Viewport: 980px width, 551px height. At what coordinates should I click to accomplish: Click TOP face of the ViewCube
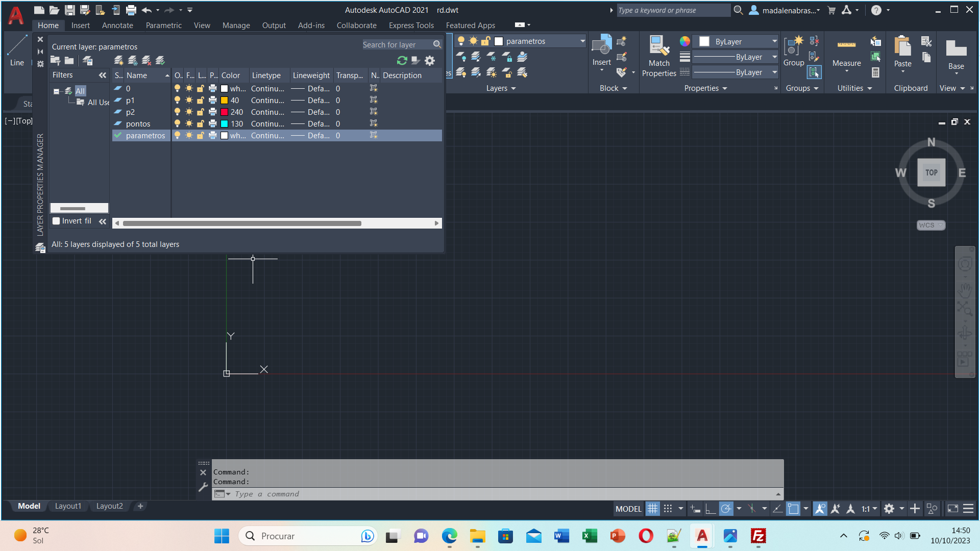931,172
